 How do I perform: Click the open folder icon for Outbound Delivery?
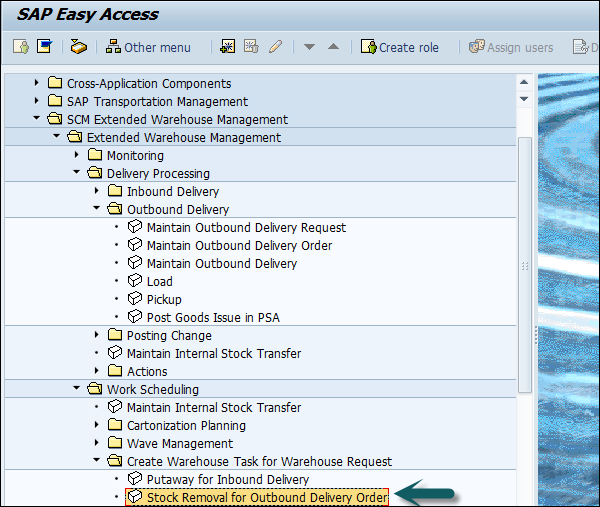(x=115, y=209)
